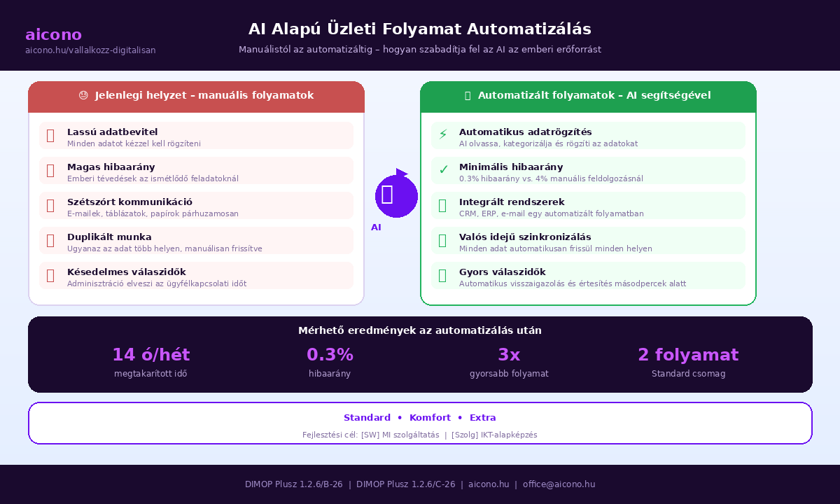Click the text 'AI olvassa, kategorizálja és rögzíti az adatokat'

(x=548, y=143)
